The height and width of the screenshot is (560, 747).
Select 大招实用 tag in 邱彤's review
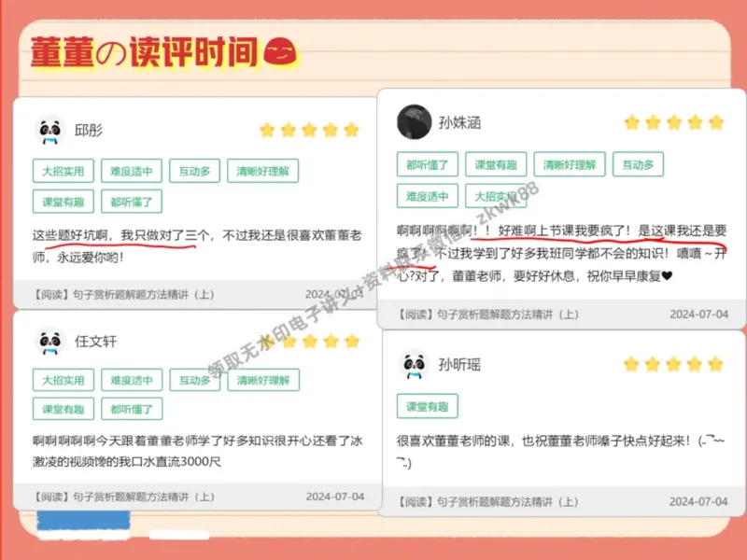pos(63,171)
